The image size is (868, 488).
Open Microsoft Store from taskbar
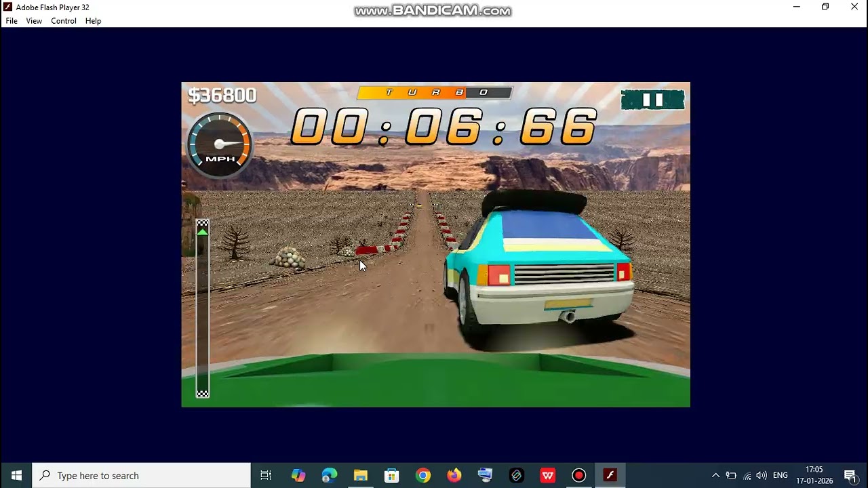[x=391, y=475]
